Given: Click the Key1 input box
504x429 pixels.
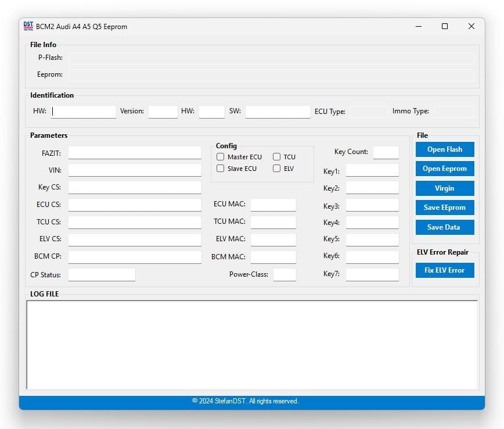Looking at the screenshot, I should 372,170.
